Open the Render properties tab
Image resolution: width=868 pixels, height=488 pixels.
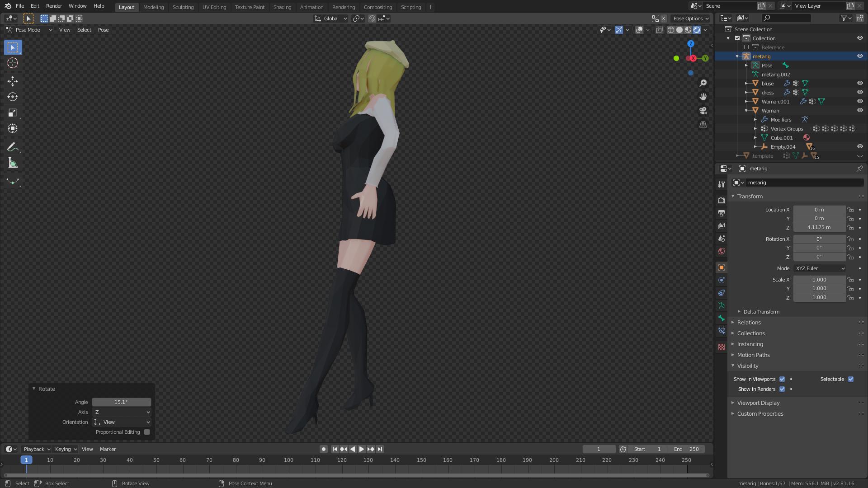coord(722,201)
